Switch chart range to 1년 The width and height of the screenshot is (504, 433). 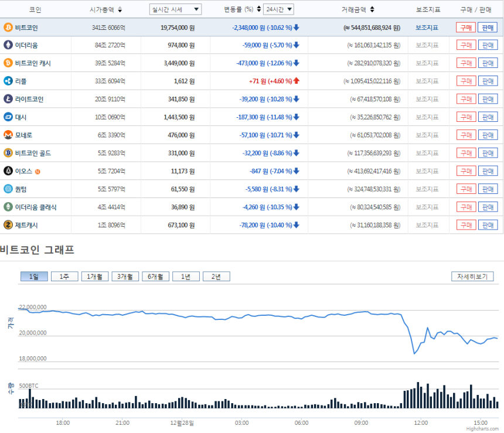186,277
